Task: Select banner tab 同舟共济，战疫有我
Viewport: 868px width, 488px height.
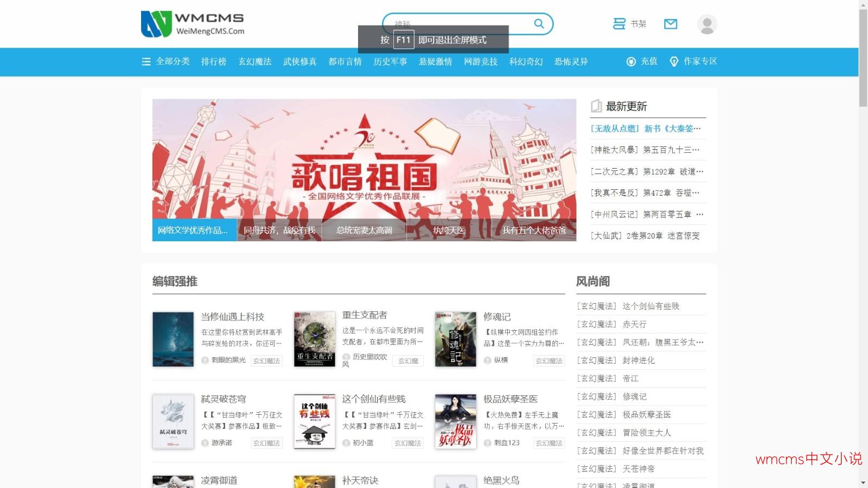Action: tap(279, 230)
